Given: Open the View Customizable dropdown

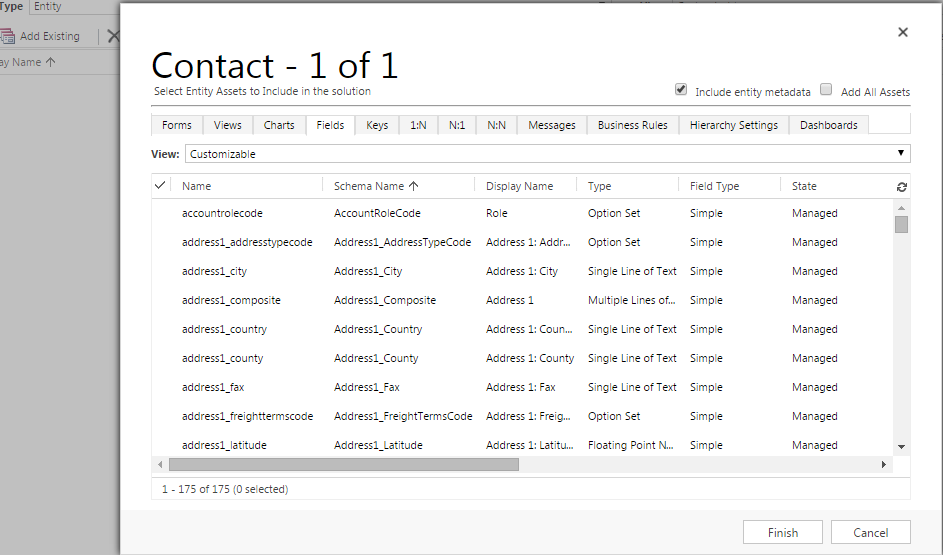Looking at the screenshot, I should [546, 154].
